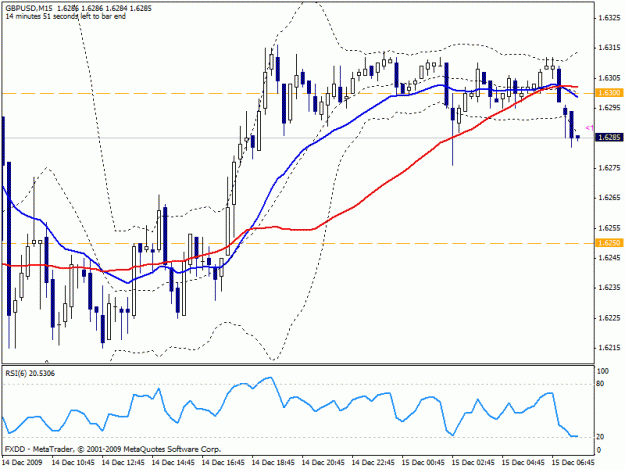Click the '14 Dec 20:45' time axis label
Viewport: 625px width, 469px height.
pos(323,463)
